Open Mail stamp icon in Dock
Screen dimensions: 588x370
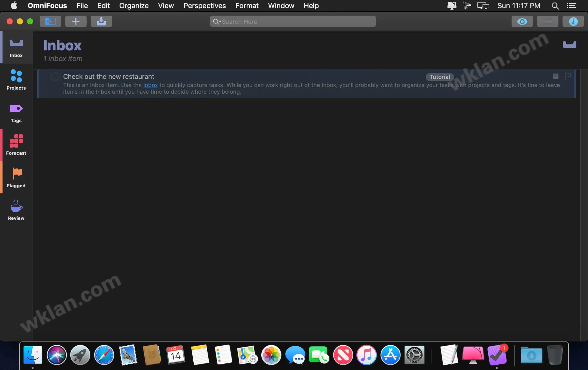click(128, 355)
